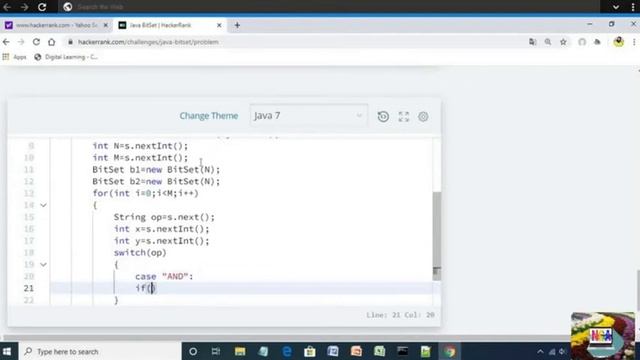Click the Type here to search box
The height and width of the screenshot is (360, 640).
coord(100,351)
